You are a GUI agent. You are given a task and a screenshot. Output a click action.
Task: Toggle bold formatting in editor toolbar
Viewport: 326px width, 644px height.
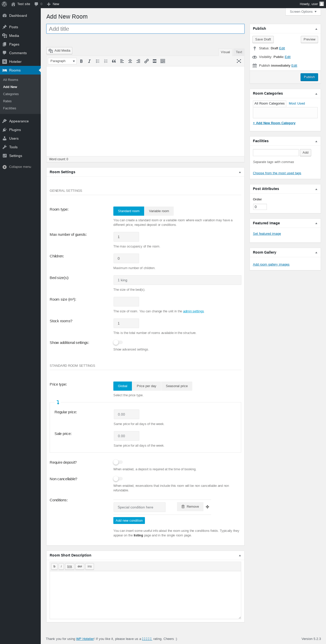[x=81, y=61]
